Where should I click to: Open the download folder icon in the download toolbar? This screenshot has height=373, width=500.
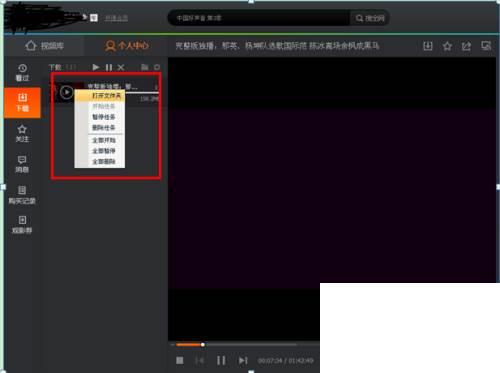pos(144,67)
